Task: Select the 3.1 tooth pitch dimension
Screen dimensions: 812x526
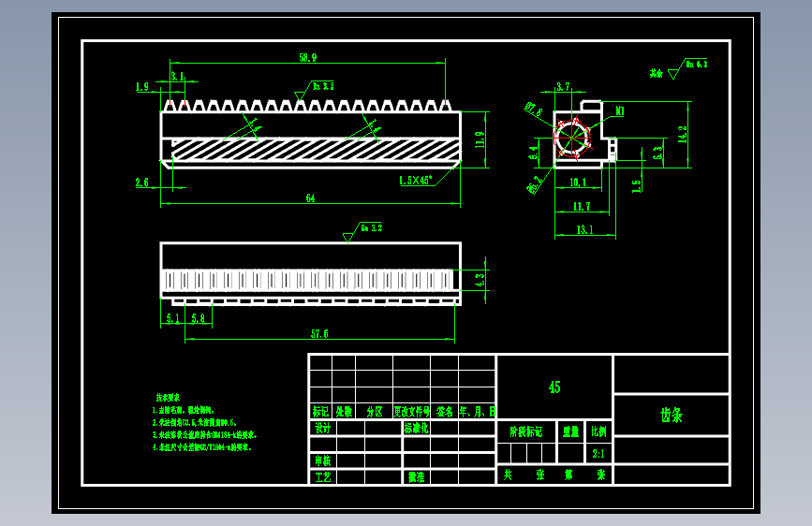Action: click(x=178, y=76)
